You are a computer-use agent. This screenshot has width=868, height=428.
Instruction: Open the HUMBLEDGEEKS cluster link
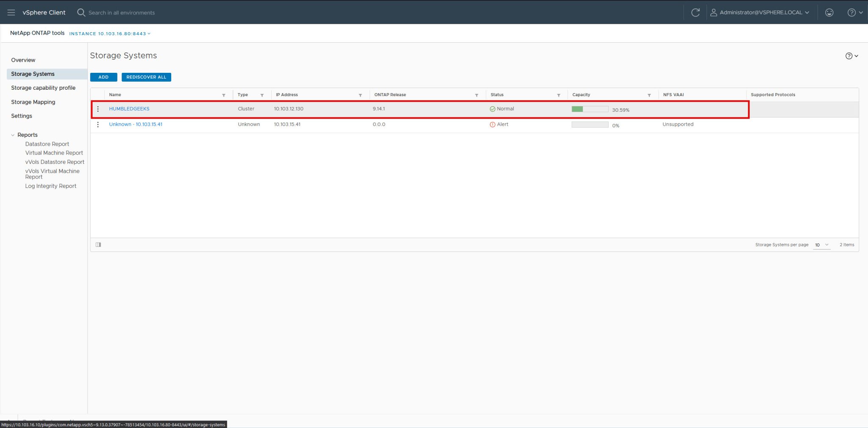point(129,108)
